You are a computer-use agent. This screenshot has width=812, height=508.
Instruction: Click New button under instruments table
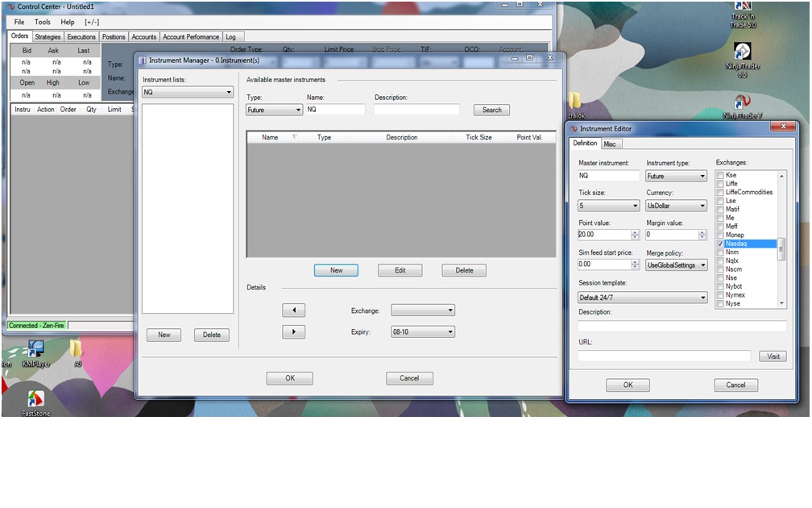336,270
